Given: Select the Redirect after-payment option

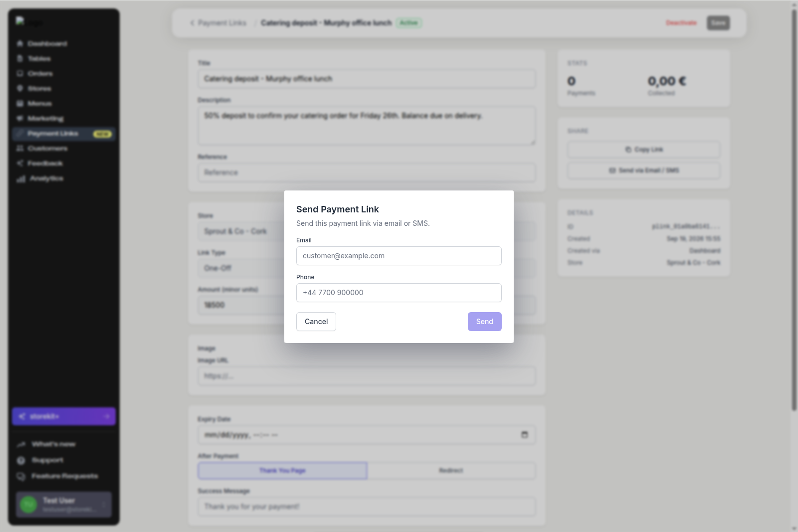Looking at the screenshot, I should coord(451,471).
